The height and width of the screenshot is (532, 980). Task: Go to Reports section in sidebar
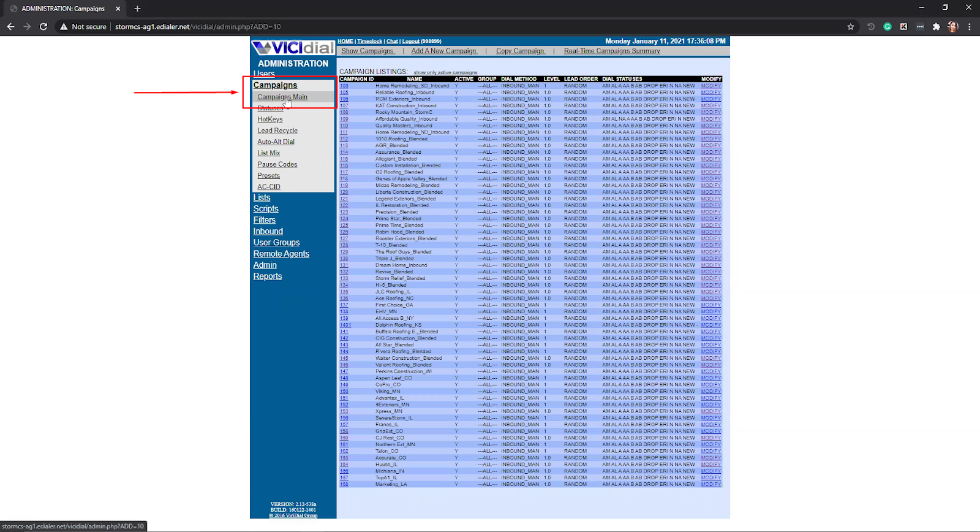click(x=268, y=276)
